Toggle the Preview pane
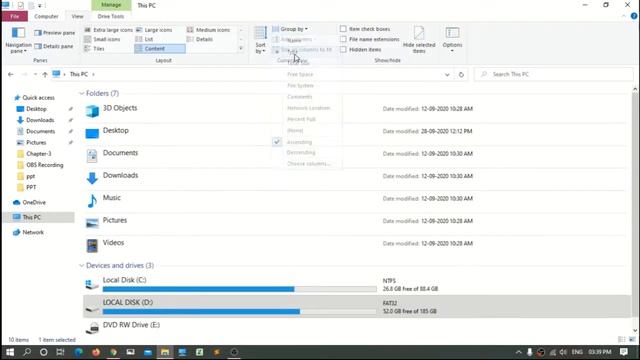The width and height of the screenshot is (640, 360). click(x=55, y=33)
